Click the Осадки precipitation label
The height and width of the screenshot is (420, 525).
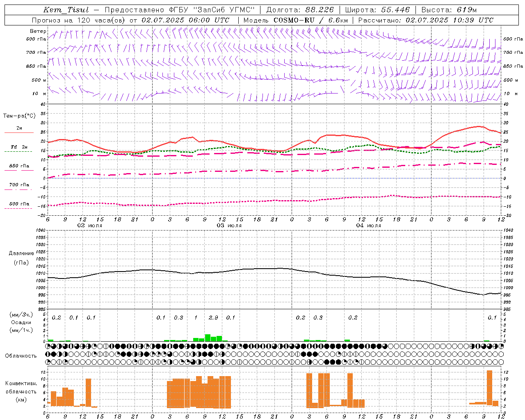(21, 322)
